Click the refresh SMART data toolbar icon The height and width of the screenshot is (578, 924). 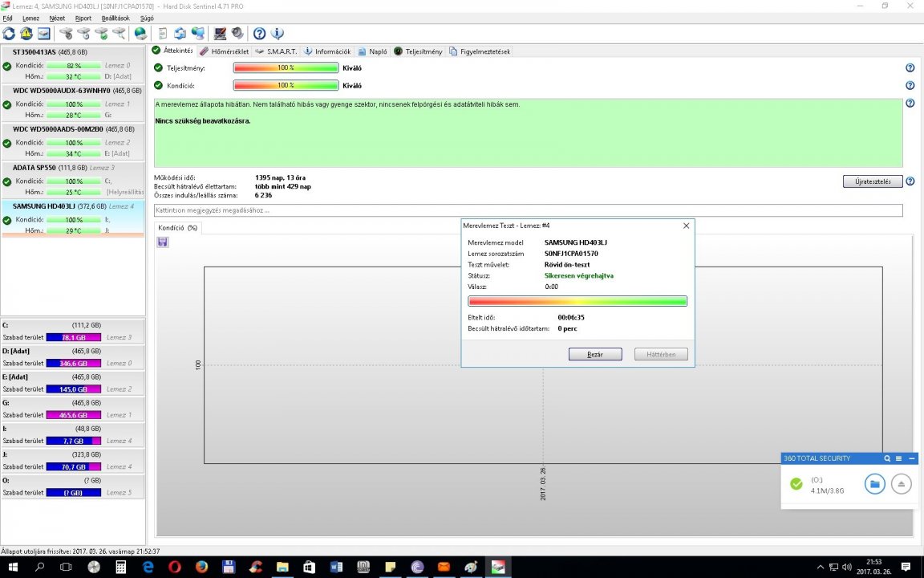point(9,34)
